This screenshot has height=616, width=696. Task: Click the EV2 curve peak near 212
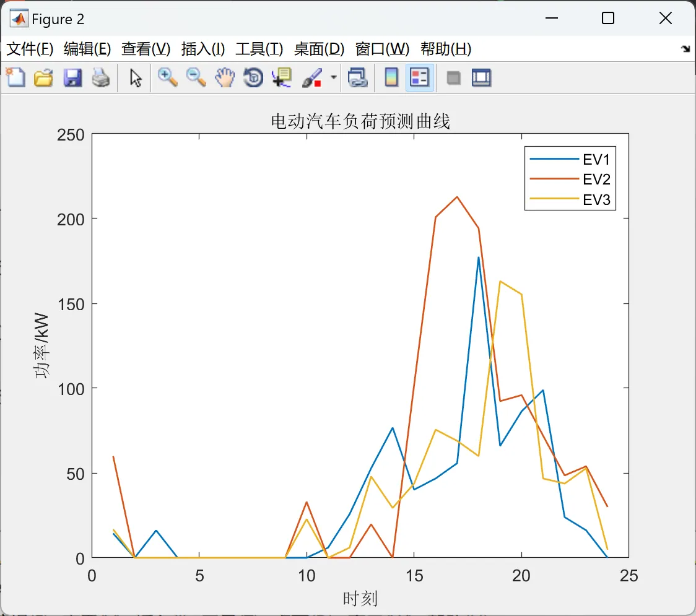click(457, 197)
